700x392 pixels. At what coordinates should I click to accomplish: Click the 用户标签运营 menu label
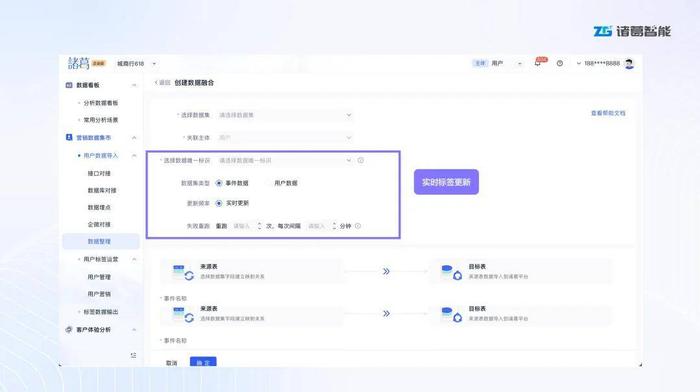pyautogui.click(x=101, y=259)
